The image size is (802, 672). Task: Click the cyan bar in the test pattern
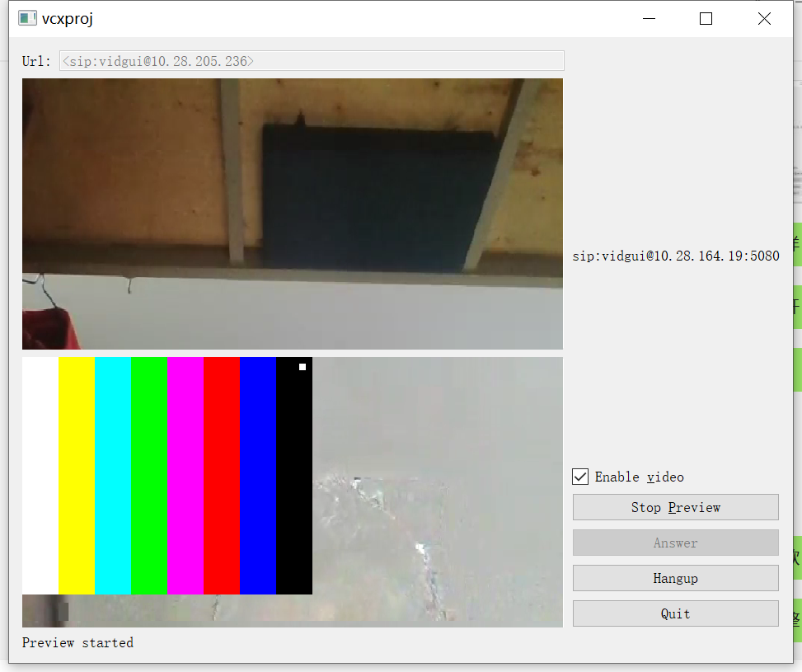pos(113,476)
